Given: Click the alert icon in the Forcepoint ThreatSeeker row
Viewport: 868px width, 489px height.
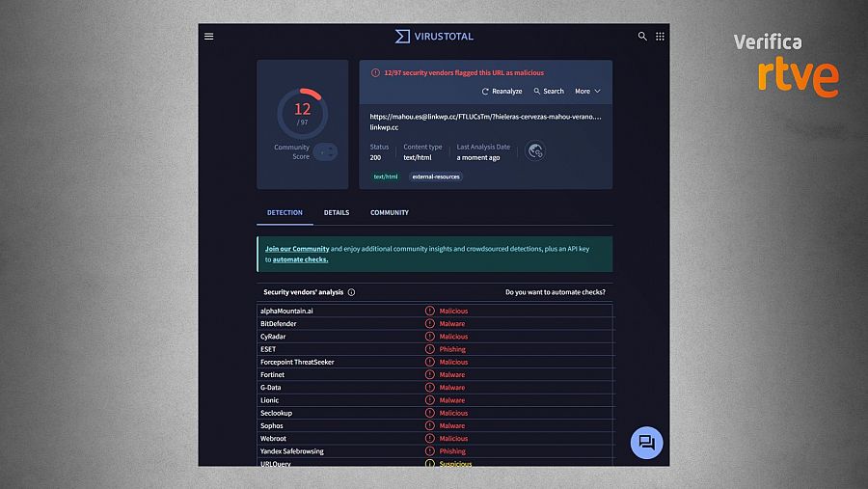Looking at the screenshot, I should [429, 362].
